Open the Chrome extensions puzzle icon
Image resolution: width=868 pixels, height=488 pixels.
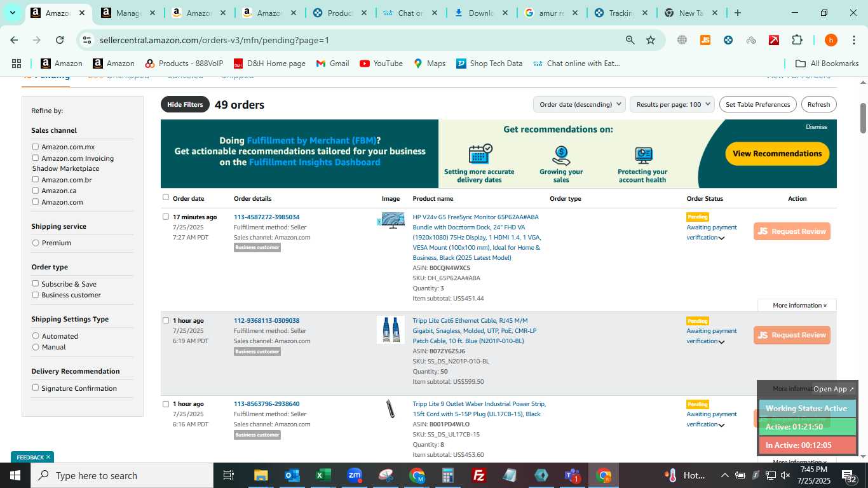coord(797,40)
